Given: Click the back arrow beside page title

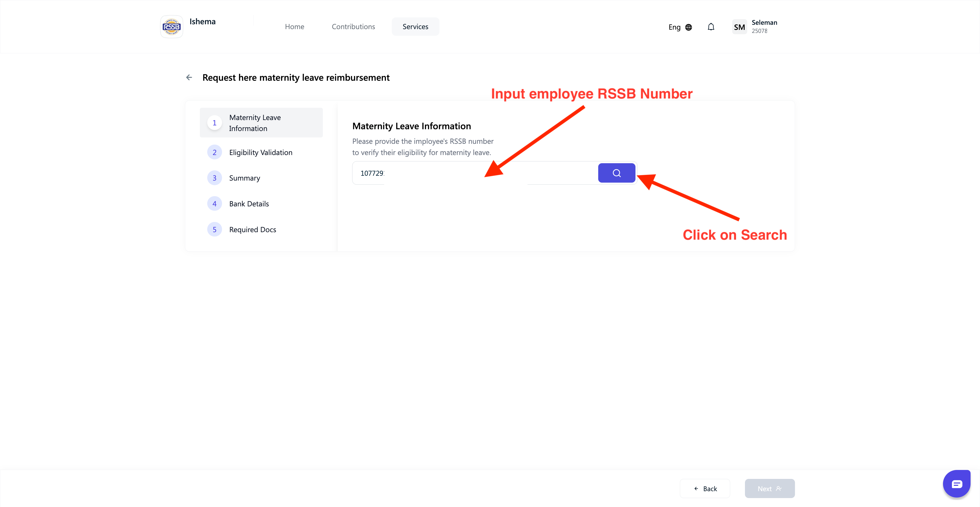Looking at the screenshot, I should [x=189, y=78].
